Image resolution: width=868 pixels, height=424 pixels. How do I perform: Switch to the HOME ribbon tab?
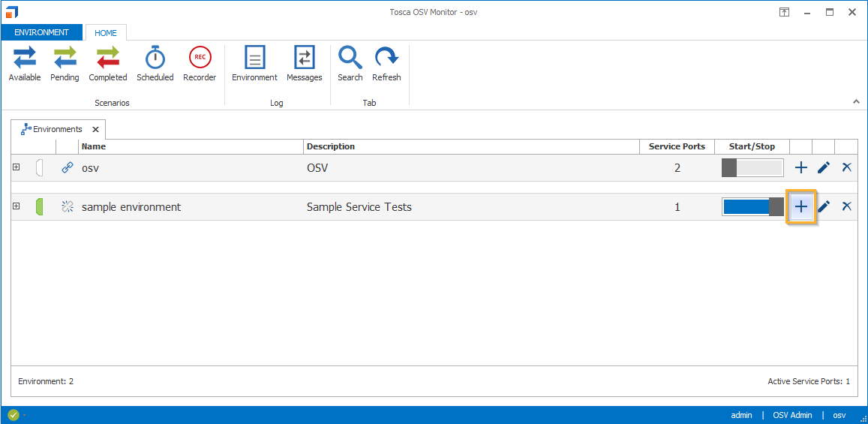(x=106, y=33)
